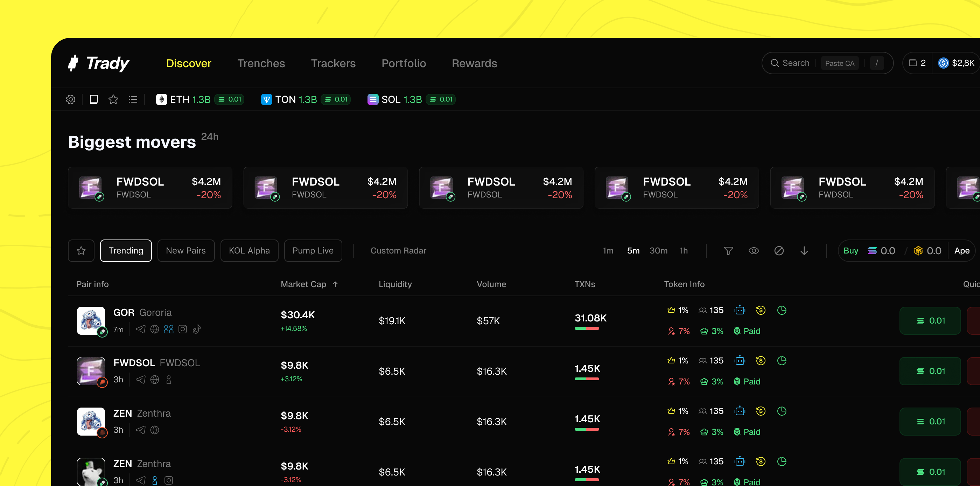The image size is (980, 486).
Task: Toggle the eye visibility icon
Action: point(754,251)
